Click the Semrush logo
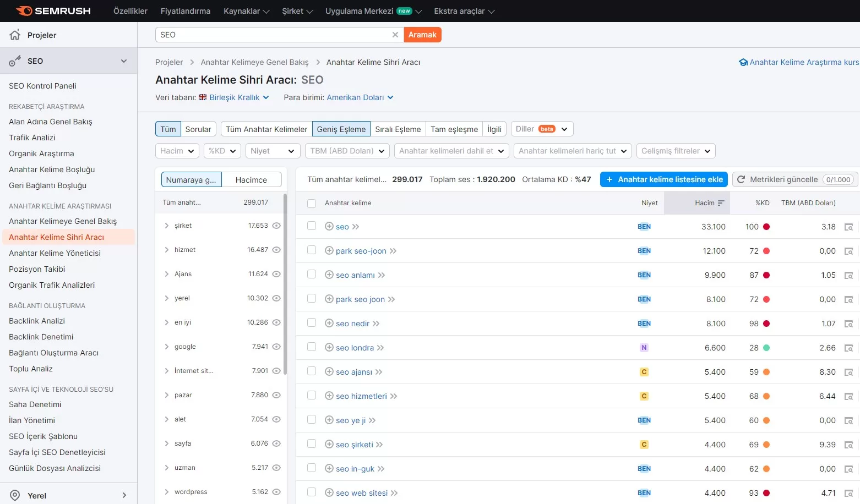Screen dimensions: 860x504 tap(53, 11)
